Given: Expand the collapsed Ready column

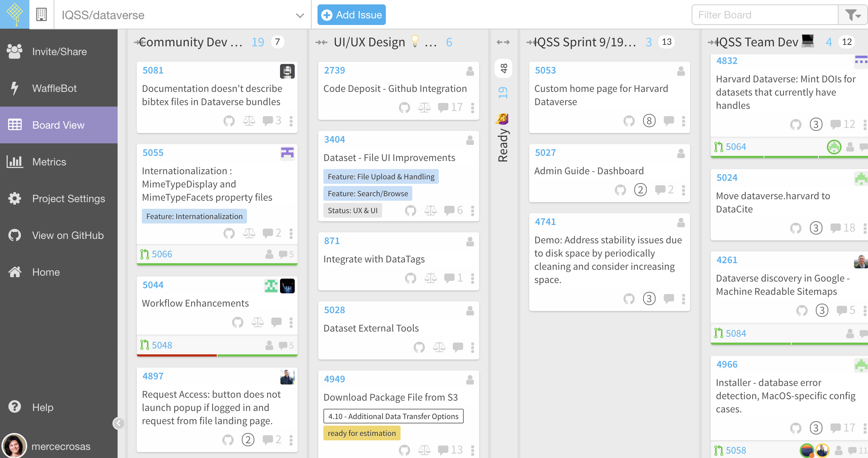Looking at the screenshot, I should coord(503,42).
